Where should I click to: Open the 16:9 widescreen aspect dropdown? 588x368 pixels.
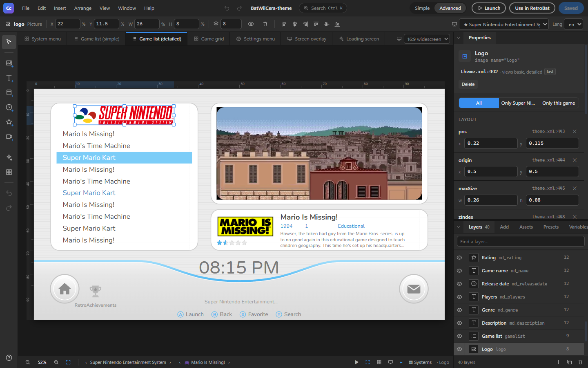tap(427, 39)
